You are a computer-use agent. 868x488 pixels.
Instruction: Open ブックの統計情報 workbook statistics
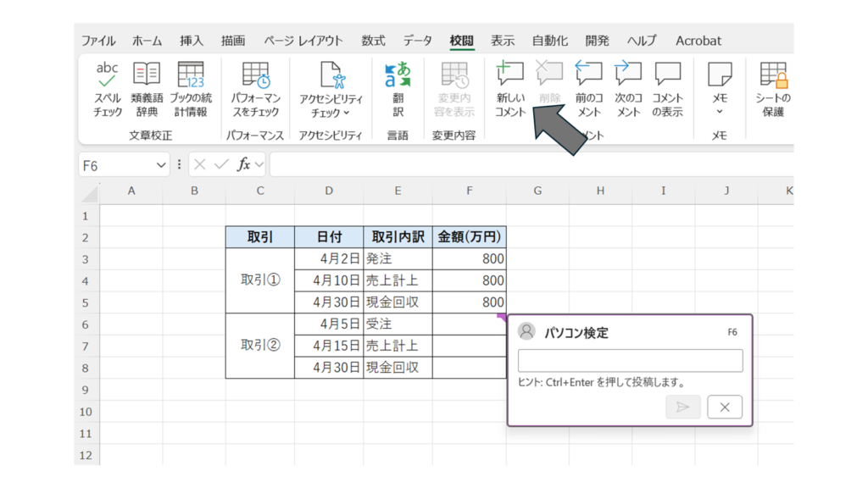pos(191,76)
